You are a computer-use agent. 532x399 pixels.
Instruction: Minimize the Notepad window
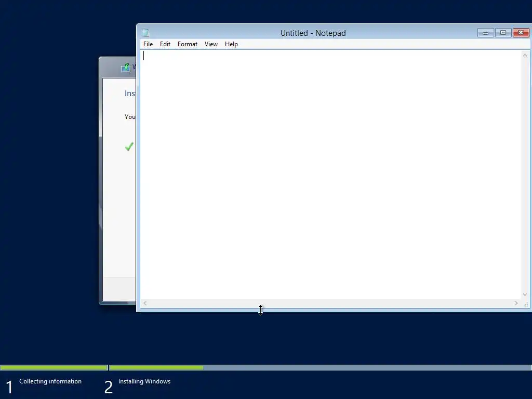pos(486,33)
